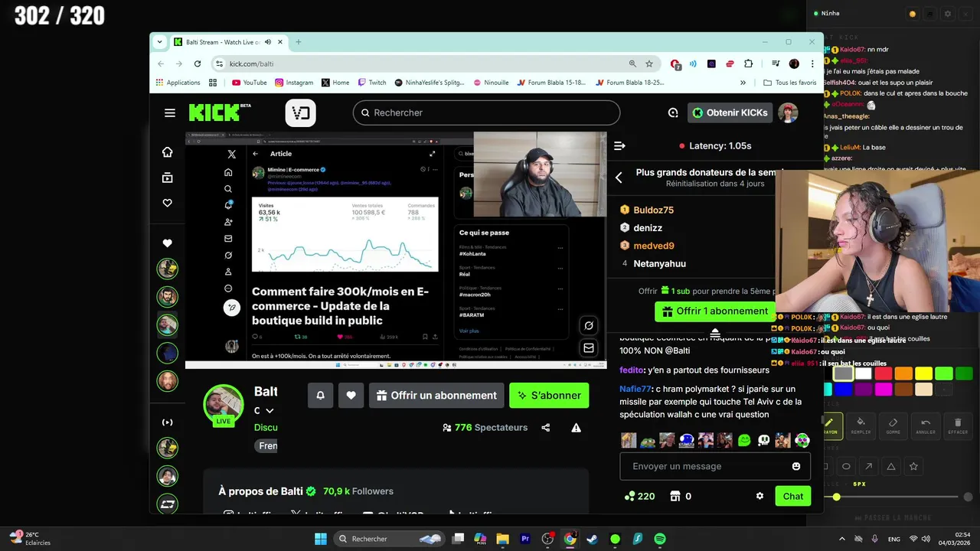The height and width of the screenshot is (551, 980).
Task: Bookmark this page with star icon
Action: pos(649,64)
